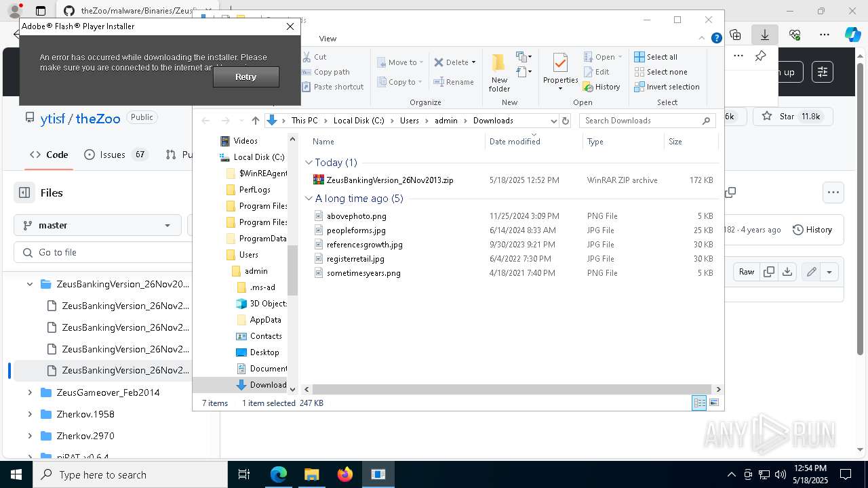
Task: Open the Edge downloads icon
Action: point(765,35)
